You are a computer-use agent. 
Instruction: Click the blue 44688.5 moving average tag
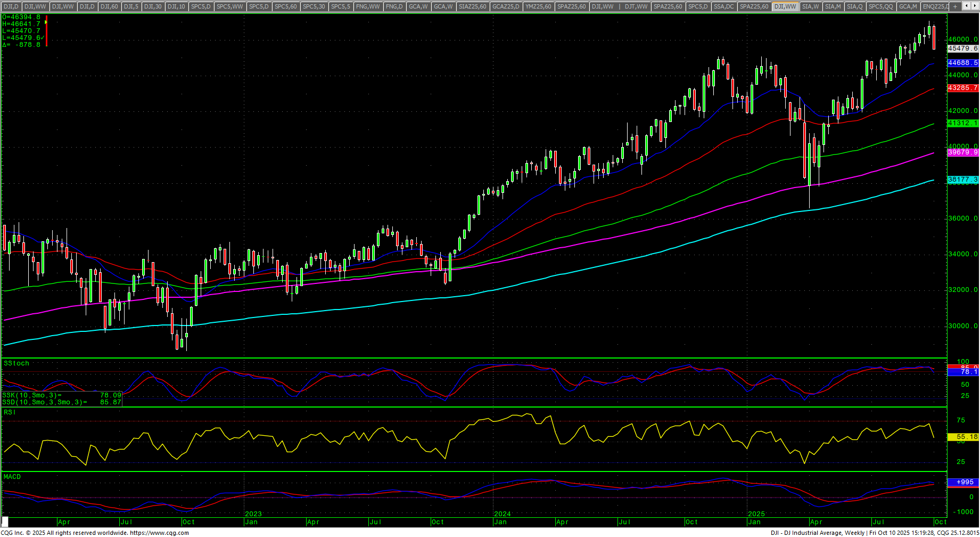click(x=962, y=63)
